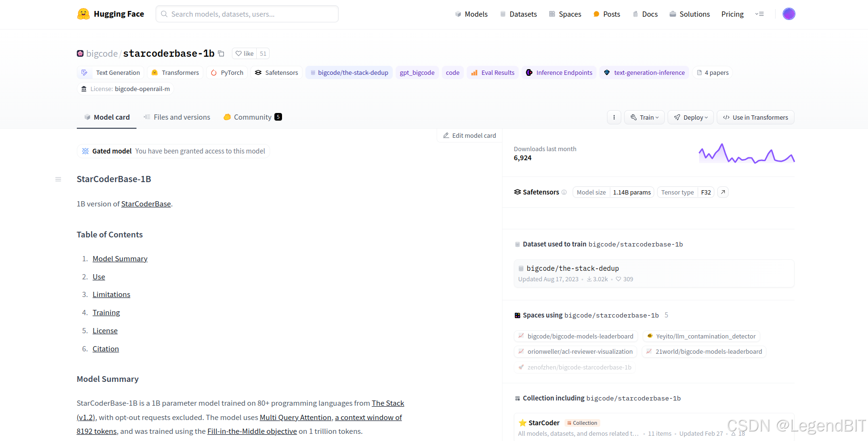Viewport: 868px width, 441px height.
Task: Follow the StarCoderBase link
Action: (x=146, y=204)
